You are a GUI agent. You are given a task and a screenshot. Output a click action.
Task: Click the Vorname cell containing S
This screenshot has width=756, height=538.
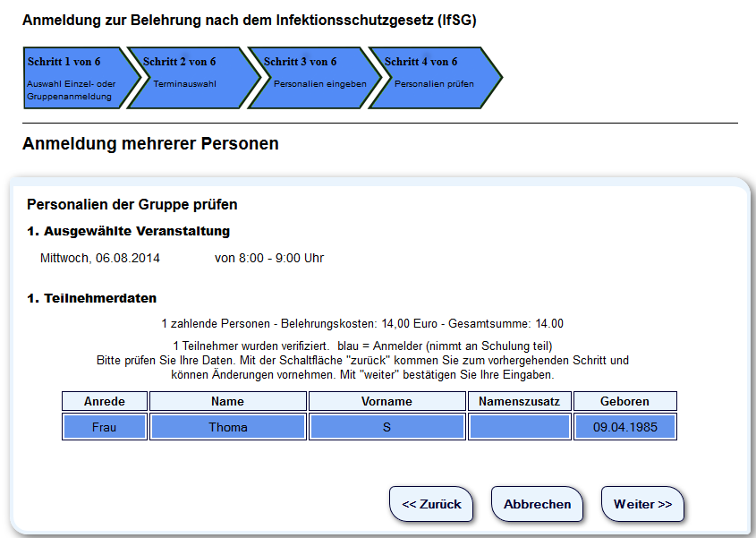tap(386, 427)
